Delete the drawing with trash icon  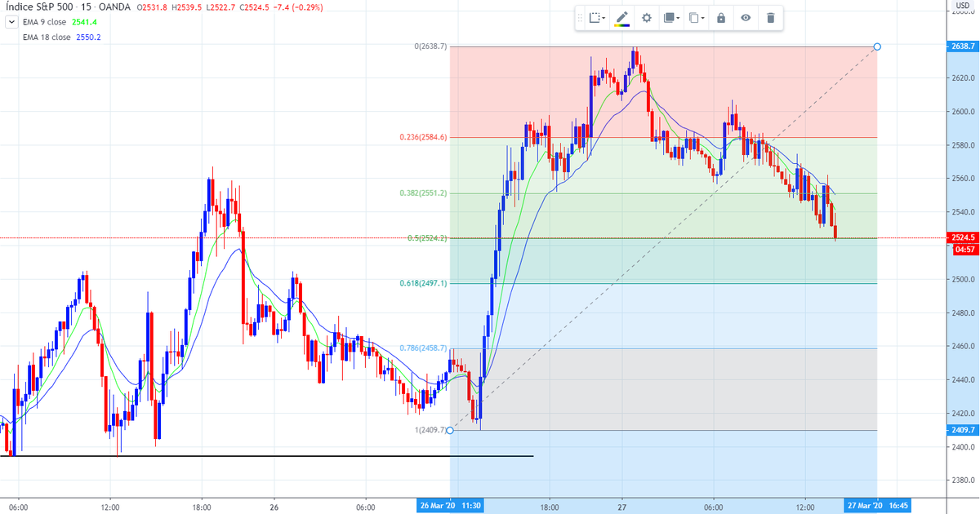coord(770,17)
